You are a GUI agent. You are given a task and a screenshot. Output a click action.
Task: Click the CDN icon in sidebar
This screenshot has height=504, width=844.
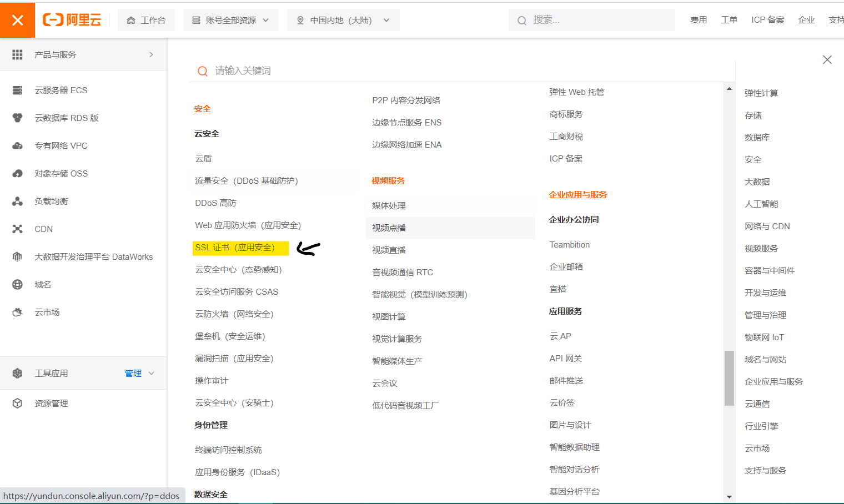pyautogui.click(x=18, y=229)
